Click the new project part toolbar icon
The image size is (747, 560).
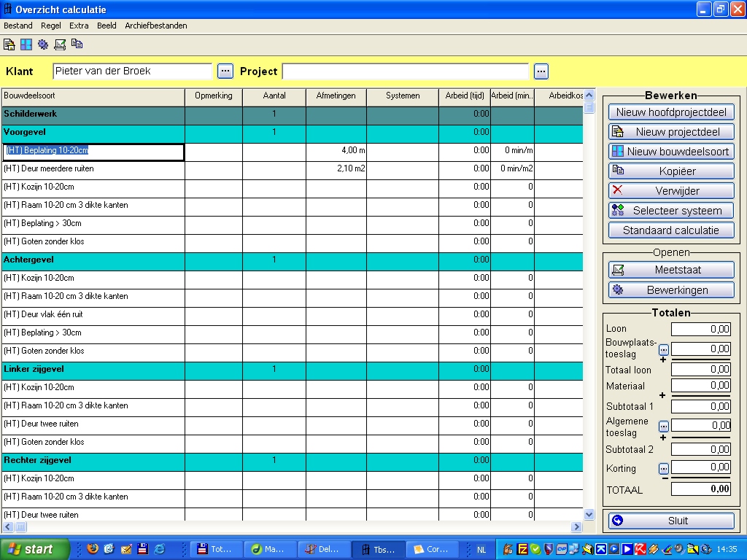[9, 44]
